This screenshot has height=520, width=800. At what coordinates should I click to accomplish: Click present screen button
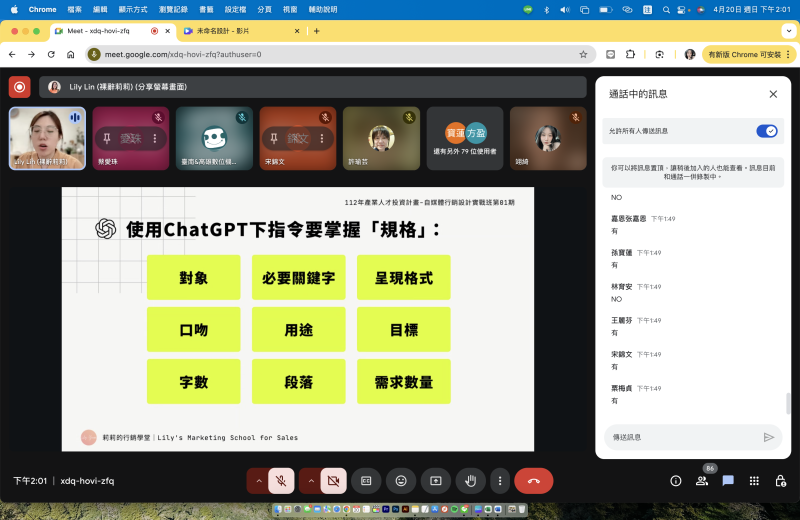[x=436, y=481]
